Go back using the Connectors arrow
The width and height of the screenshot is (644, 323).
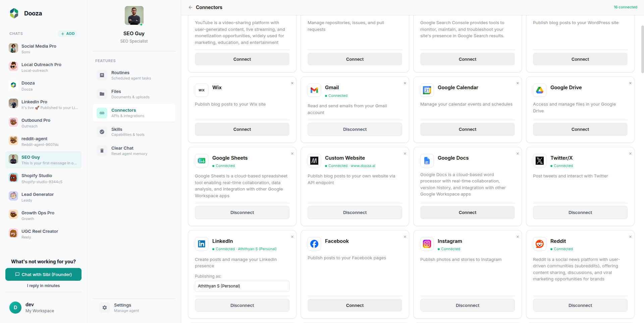[191, 7]
